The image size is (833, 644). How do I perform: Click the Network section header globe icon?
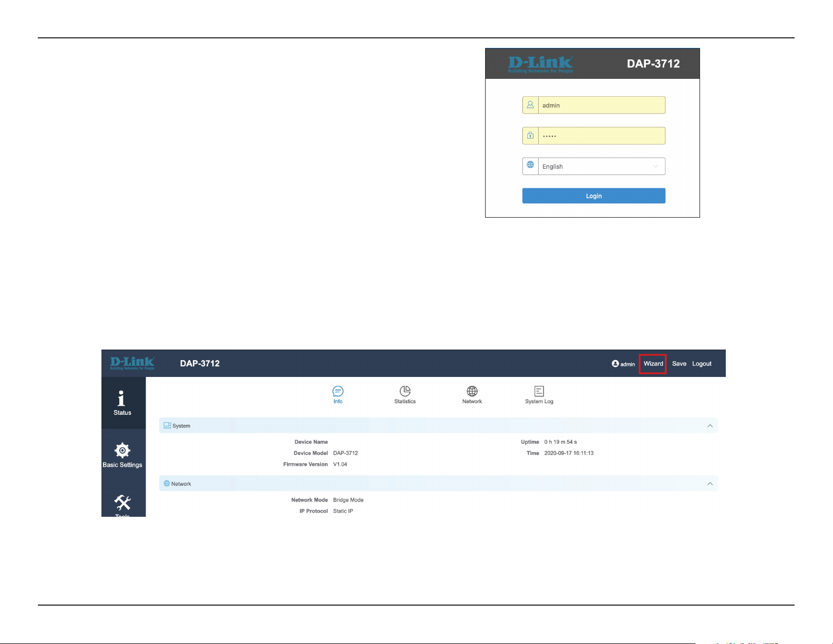(x=167, y=483)
